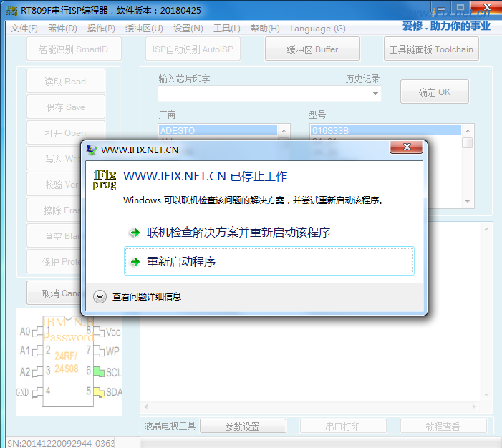Click the chip pinout diagram
This screenshot has width=502, height=448.
(x=69, y=362)
